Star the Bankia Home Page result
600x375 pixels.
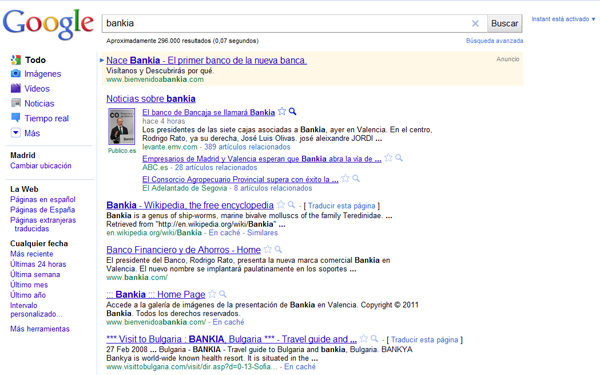coord(212,294)
